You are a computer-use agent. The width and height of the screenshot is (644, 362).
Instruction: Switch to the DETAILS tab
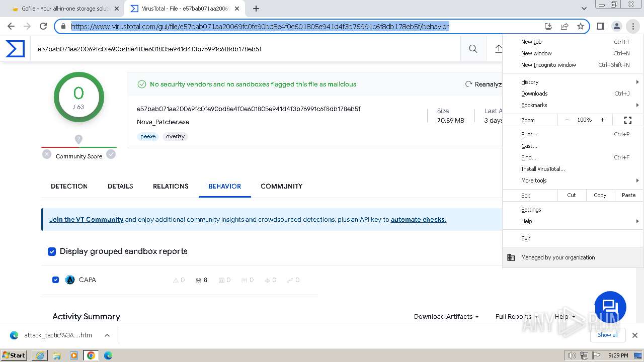[120, 186]
